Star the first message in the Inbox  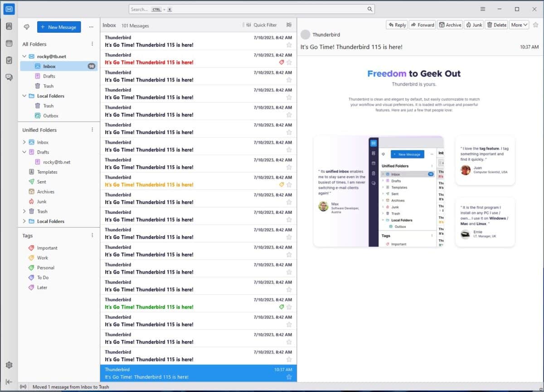(289, 45)
